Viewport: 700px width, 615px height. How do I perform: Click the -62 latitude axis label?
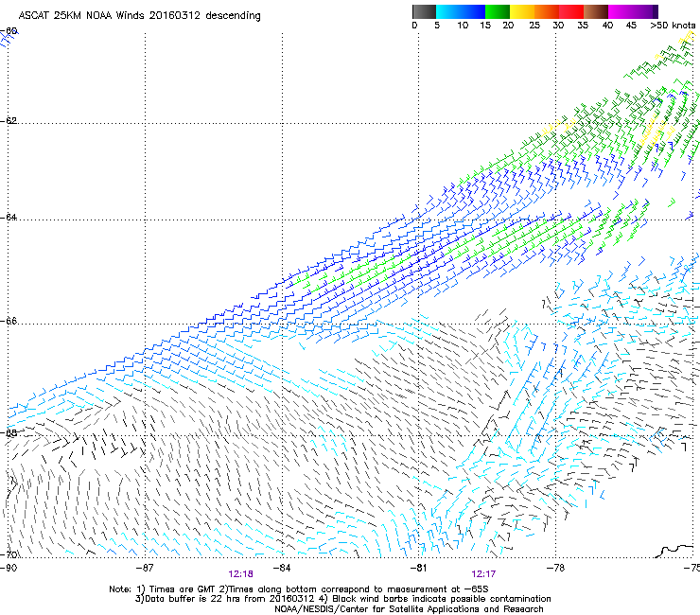click(9, 120)
